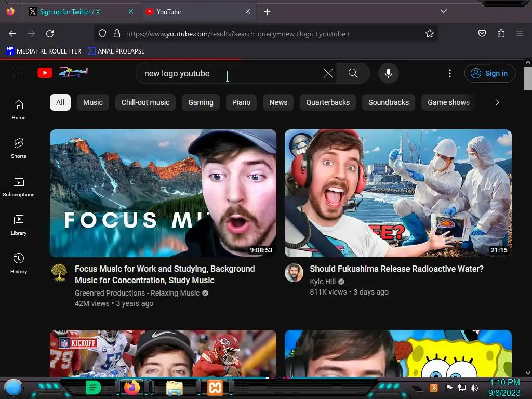Screen dimensions: 532x399
Task: Open the Extensions puzzle icon
Action: [x=501, y=34]
